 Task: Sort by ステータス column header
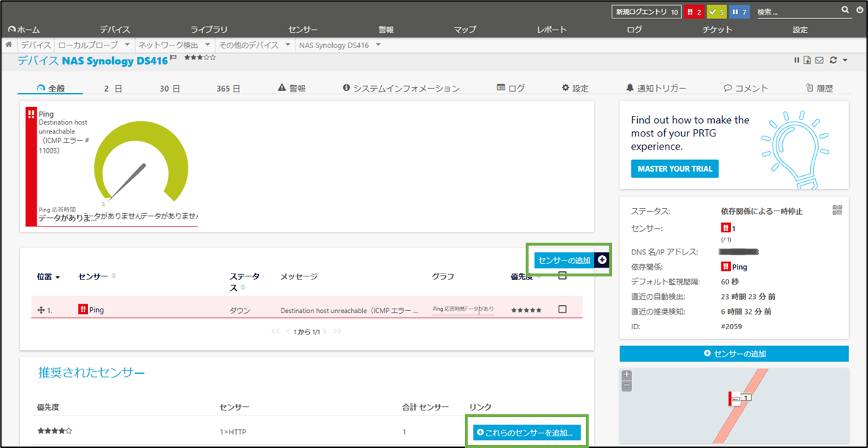(246, 282)
